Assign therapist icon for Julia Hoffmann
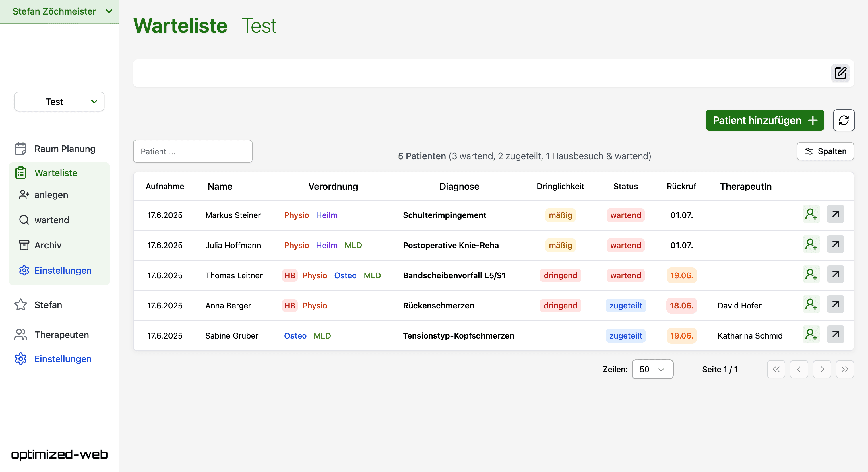The height and width of the screenshot is (472, 868). (x=811, y=244)
